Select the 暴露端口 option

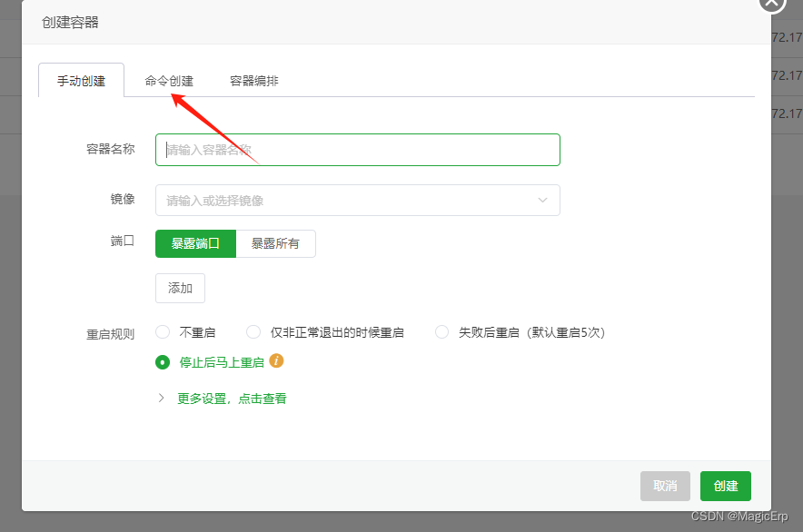tap(194, 243)
